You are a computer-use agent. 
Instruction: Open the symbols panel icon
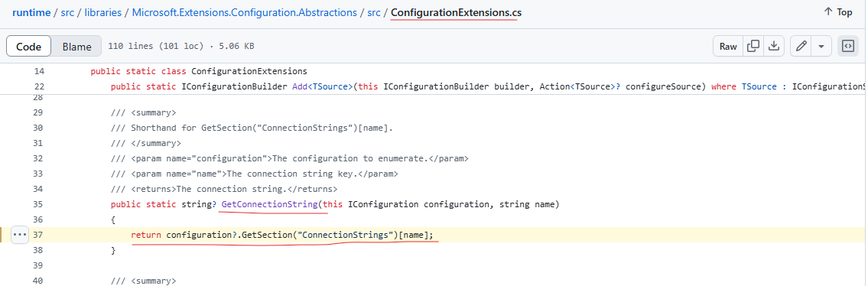(847, 47)
